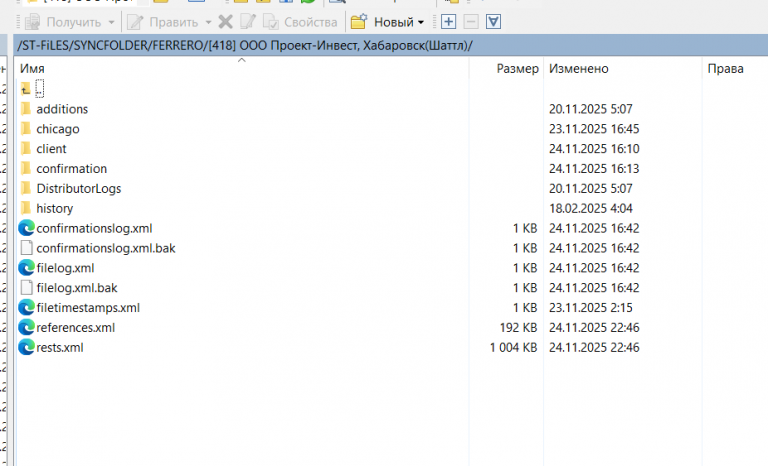Click the 24.11.2025 16:13 date cell
768x466 pixels.
[x=594, y=169]
